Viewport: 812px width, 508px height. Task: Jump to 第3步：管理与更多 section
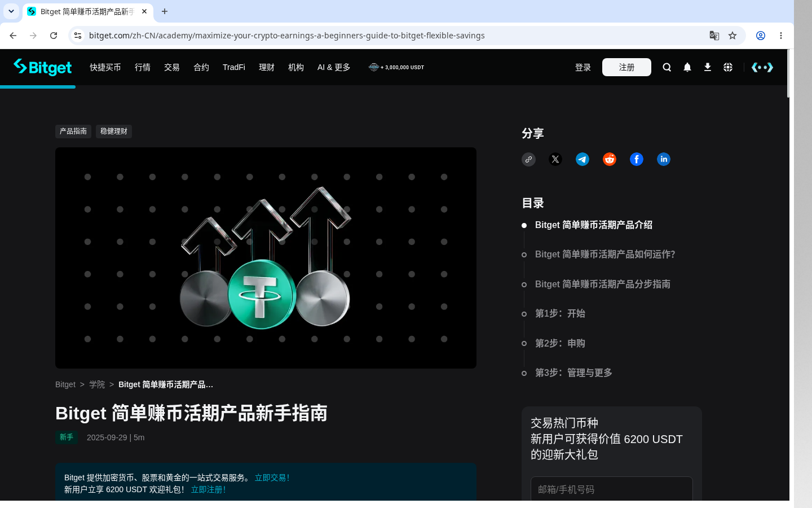[x=573, y=373]
